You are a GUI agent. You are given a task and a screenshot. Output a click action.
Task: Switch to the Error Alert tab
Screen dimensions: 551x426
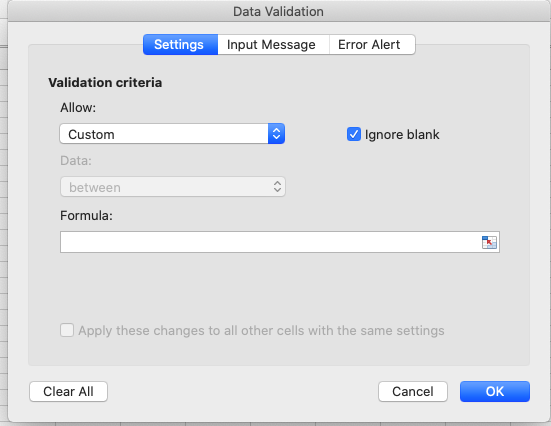coord(369,45)
